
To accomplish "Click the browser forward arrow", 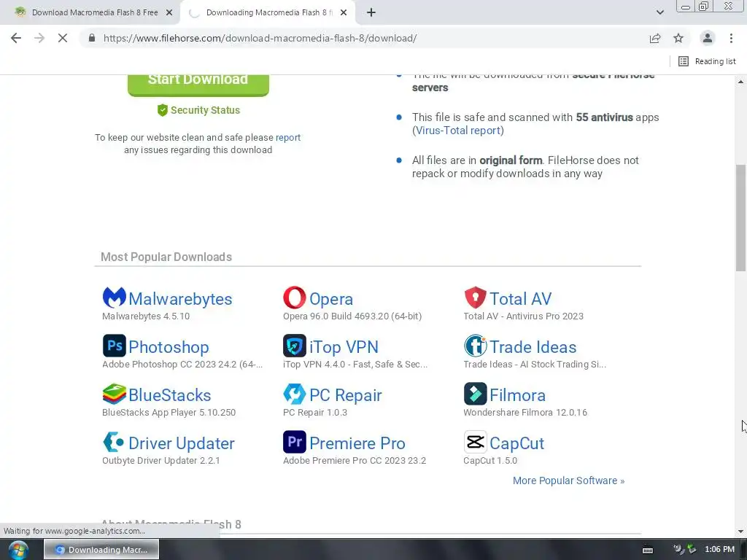I will [x=39, y=38].
